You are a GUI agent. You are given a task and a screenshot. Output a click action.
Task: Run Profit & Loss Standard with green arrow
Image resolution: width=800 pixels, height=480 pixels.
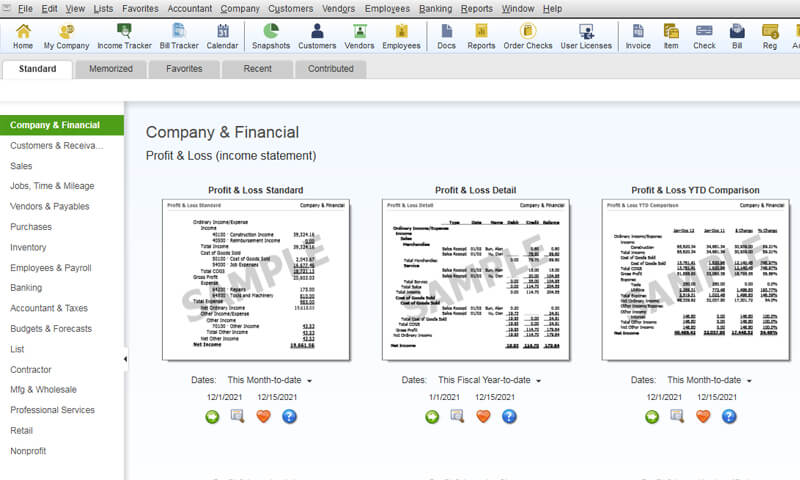click(x=212, y=416)
